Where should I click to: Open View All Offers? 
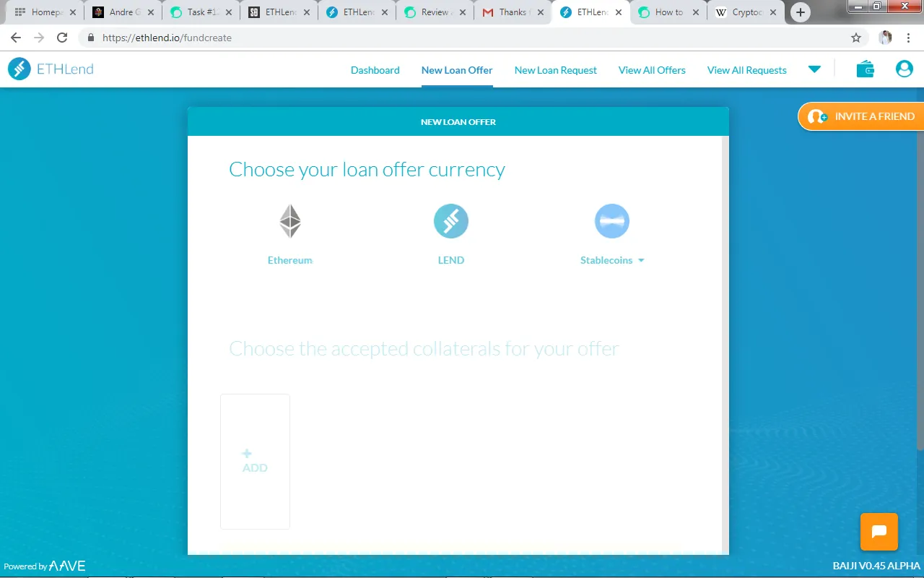coord(652,70)
